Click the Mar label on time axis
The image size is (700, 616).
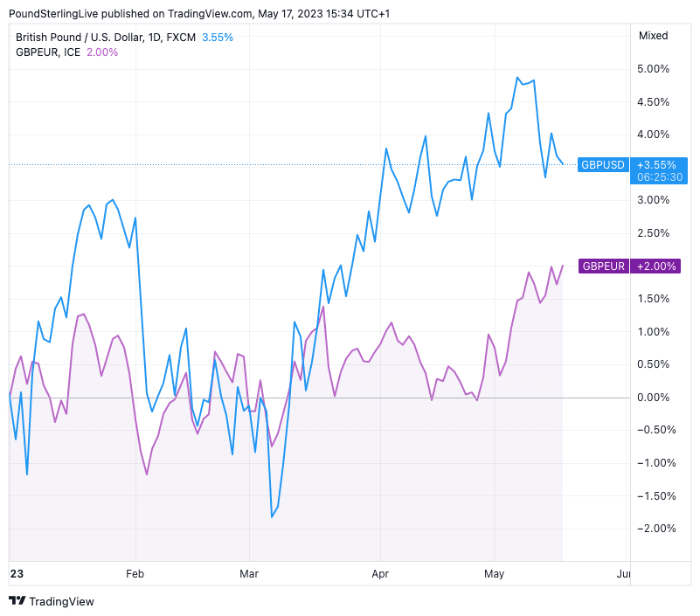tap(249, 574)
